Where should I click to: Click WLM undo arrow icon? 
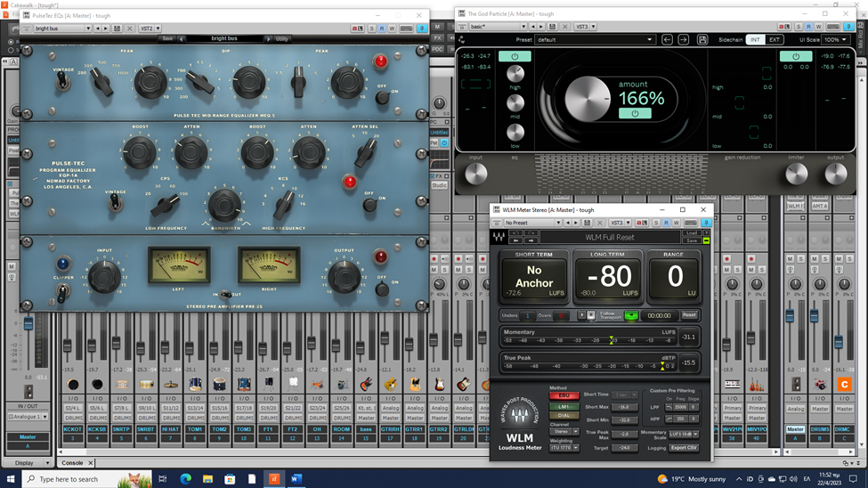516,233
